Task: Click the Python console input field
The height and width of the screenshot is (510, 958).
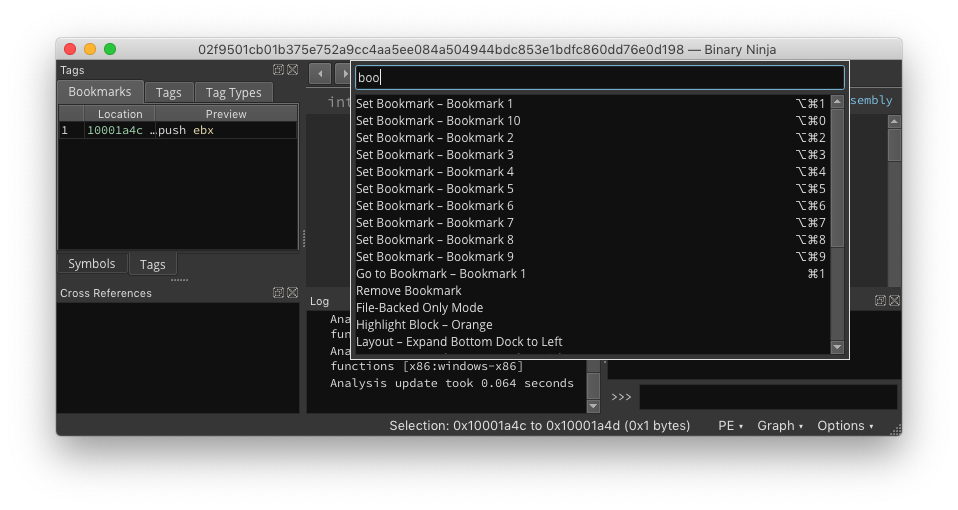Action: 767,397
